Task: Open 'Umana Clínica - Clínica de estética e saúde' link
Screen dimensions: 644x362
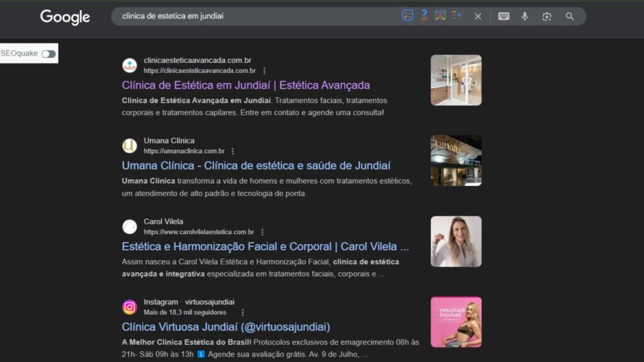Action: coord(256,165)
